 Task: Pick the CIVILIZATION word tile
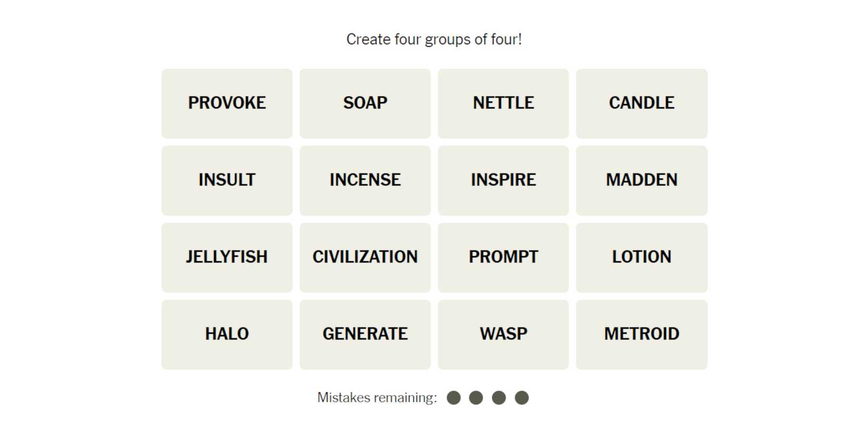point(365,257)
